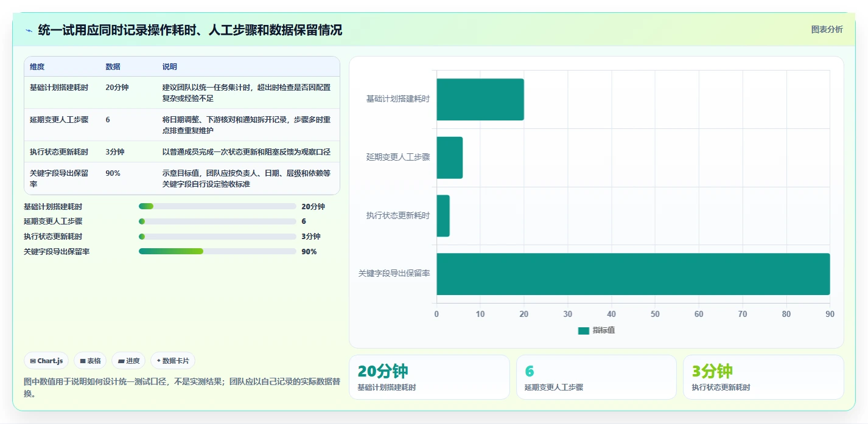The height and width of the screenshot is (424, 868).
Task: Click the data card showing 6 延期变更人工步骤
Action: coord(597,377)
